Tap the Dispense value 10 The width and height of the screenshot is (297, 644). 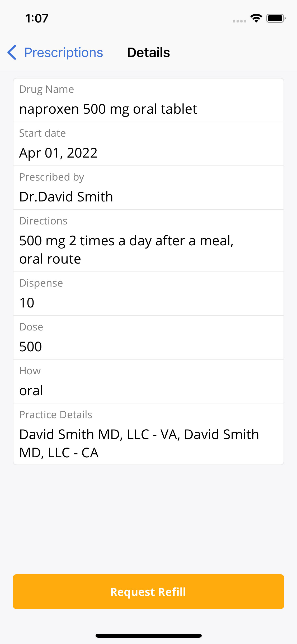(27, 303)
